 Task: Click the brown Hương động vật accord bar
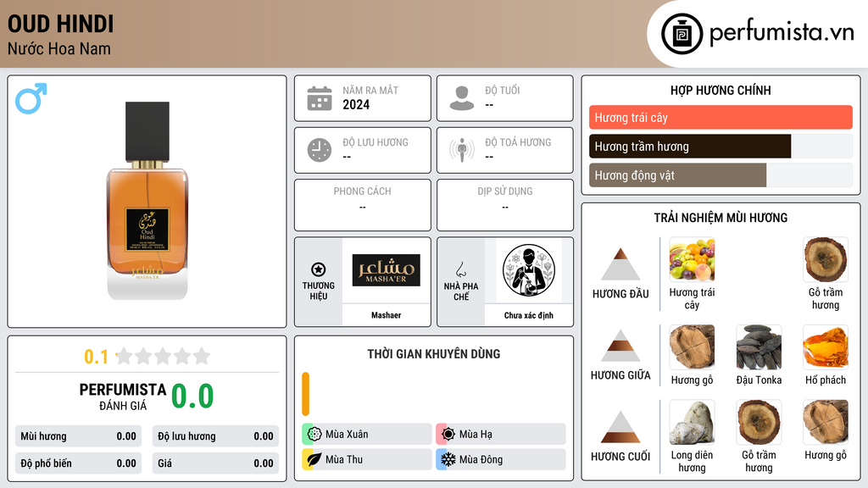pyautogui.click(x=677, y=175)
